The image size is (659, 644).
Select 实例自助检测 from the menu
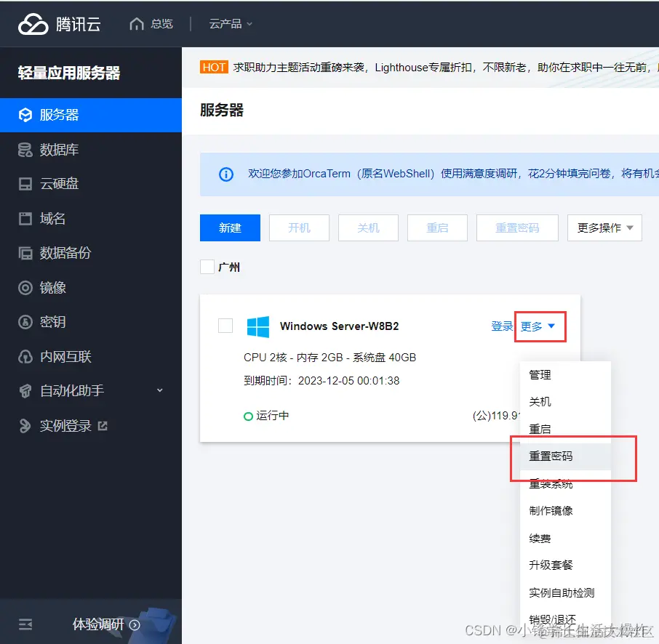[565, 592]
